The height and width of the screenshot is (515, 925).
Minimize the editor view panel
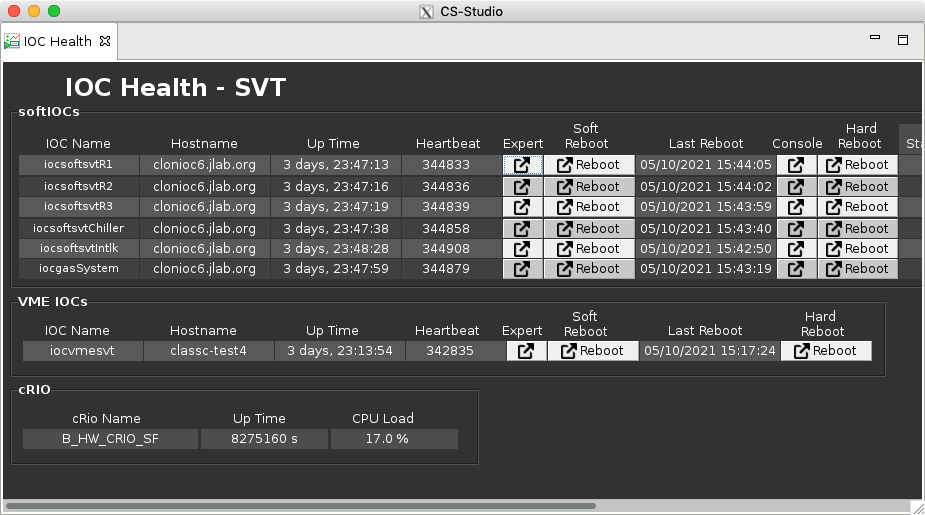coord(875,39)
